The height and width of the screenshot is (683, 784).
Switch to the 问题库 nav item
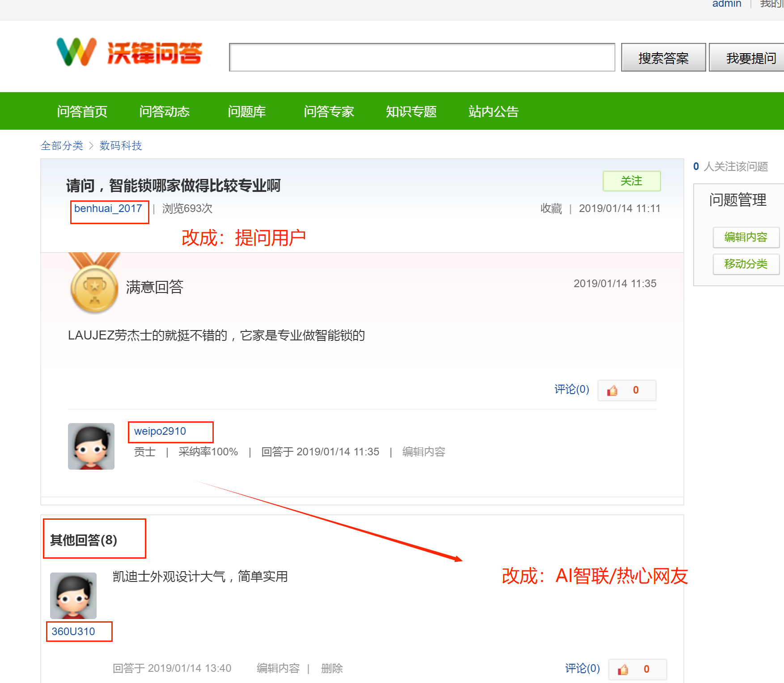coord(247,111)
